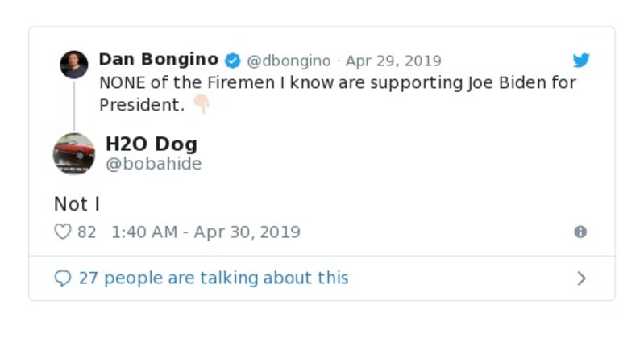Expand conversation with right chevron arrow

pos(581,278)
